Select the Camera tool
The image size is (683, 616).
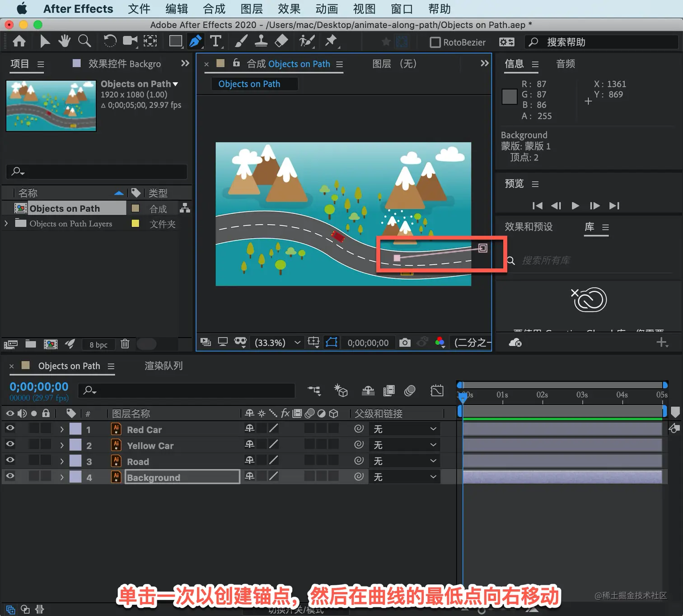coord(131,42)
